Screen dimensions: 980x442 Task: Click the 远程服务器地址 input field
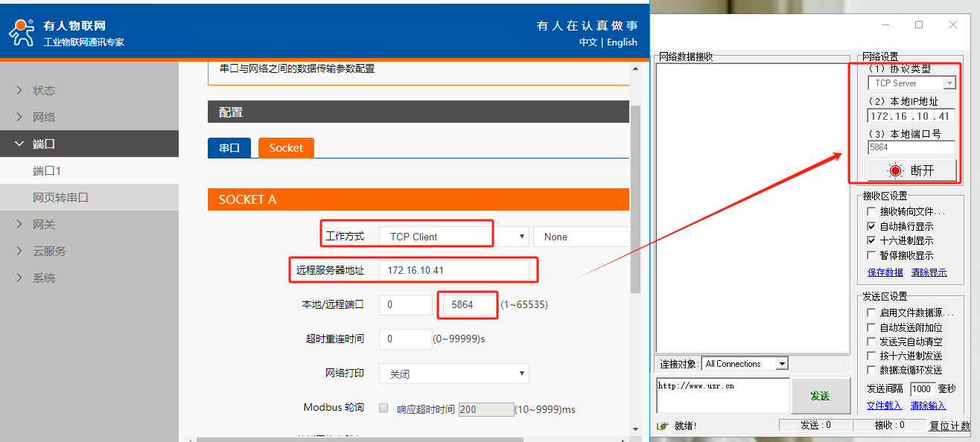point(454,270)
